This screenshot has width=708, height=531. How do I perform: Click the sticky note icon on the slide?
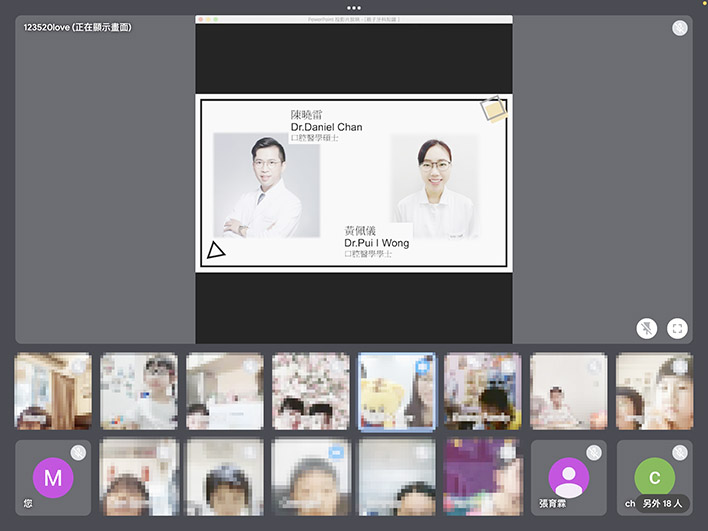pyautogui.click(x=493, y=109)
